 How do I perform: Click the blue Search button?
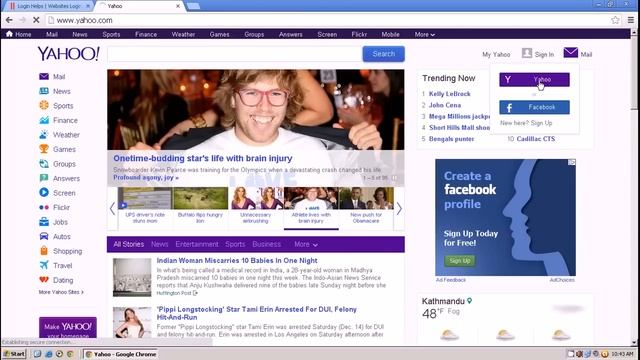click(x=383, y=53)
